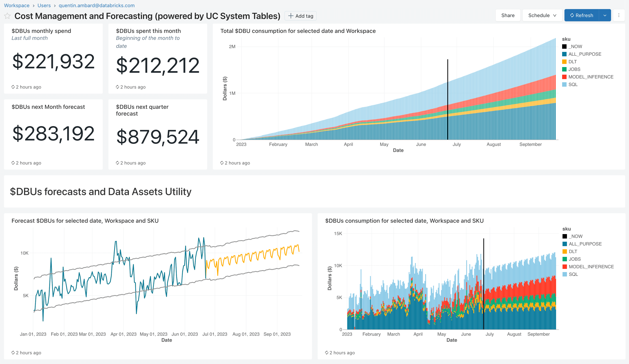
Task: Open the three-dot kebab menu
Action: (618, 15)
